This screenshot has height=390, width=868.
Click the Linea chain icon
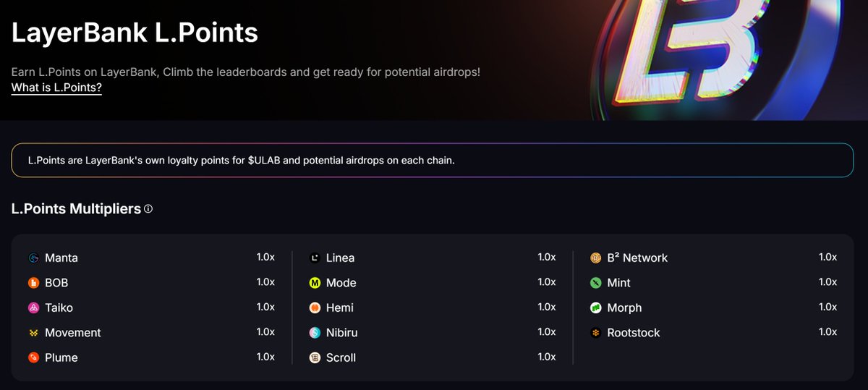[315, 258]
